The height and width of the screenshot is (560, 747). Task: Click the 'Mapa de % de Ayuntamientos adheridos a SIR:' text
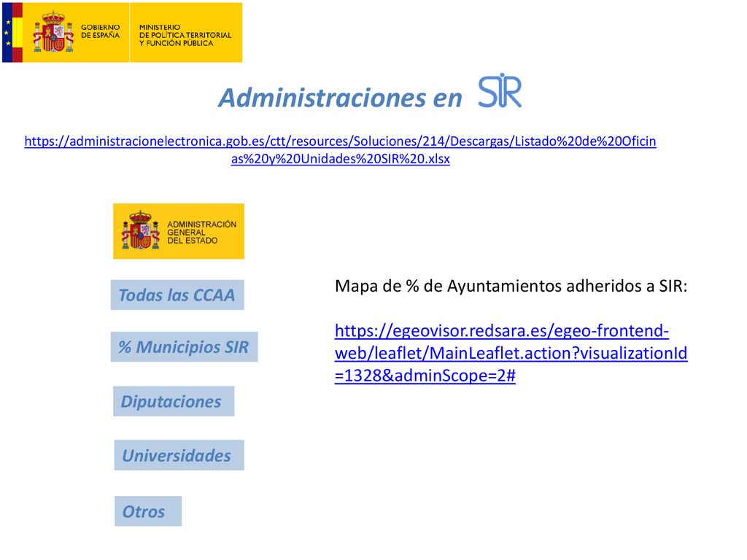tap(511, 286)
